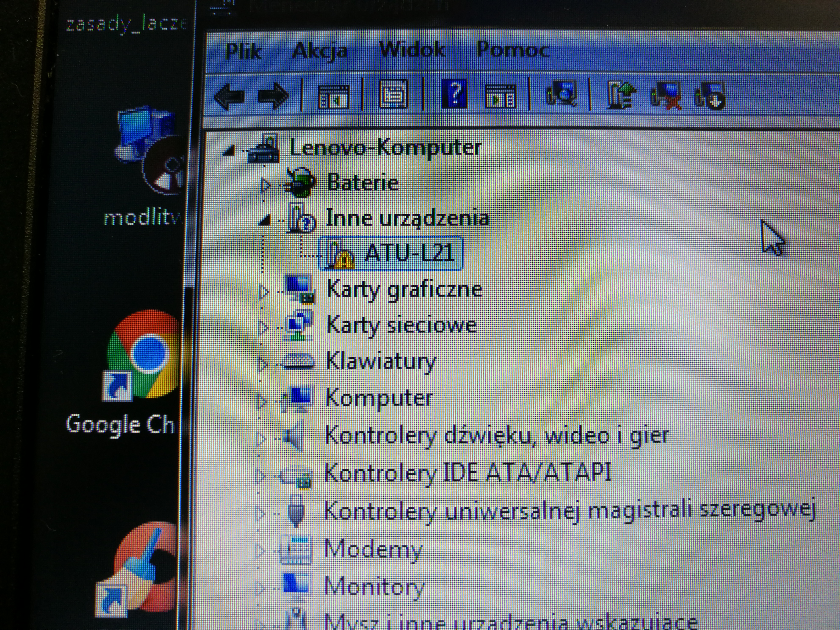Expand the Komputer category
This screenshot has width=840, height=630.
point(261,401)
